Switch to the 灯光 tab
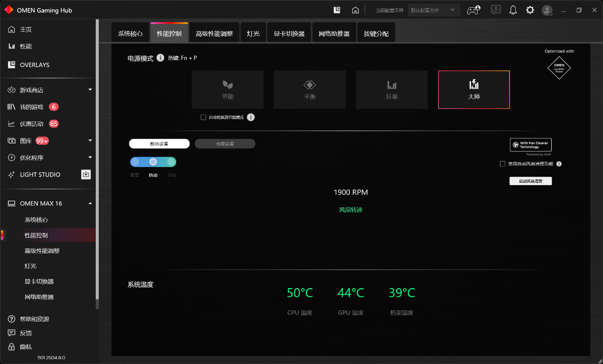Screen dimensions: 603x364 pos(253,32)
